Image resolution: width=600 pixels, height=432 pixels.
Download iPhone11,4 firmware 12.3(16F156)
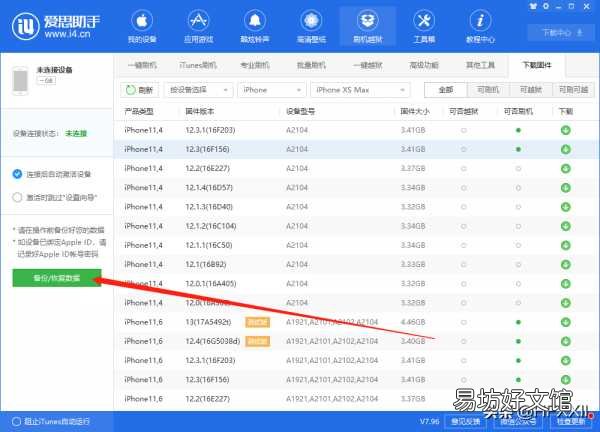(x=566, y=149)
